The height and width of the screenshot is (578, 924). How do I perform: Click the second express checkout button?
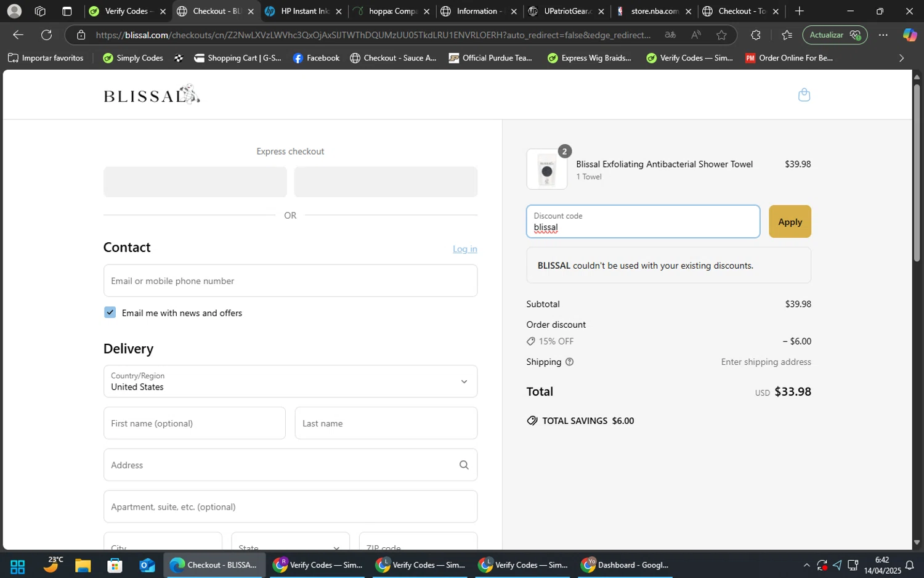pyautogui.click(x=386, y=182)
